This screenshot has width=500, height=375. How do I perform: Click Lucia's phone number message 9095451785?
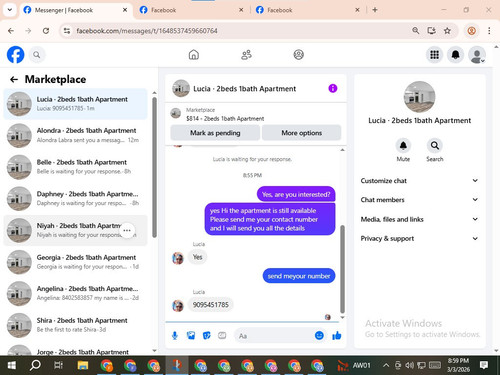pyautogui.click(x=211, y=305)
